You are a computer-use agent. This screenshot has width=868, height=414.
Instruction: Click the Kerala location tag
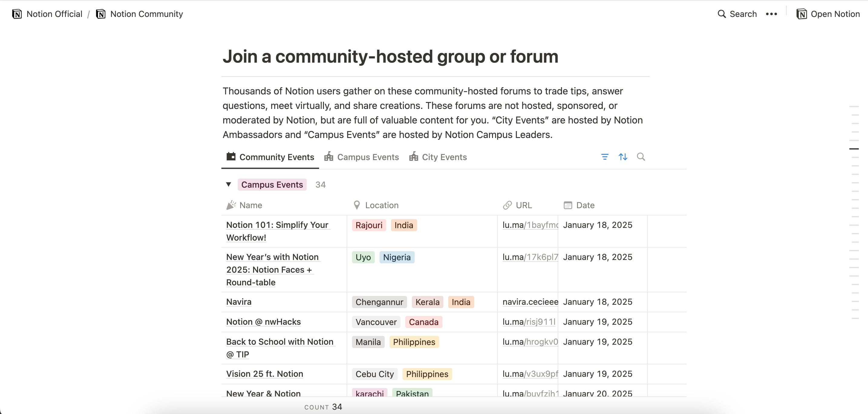pyautogui.click(x=428, y=302)
